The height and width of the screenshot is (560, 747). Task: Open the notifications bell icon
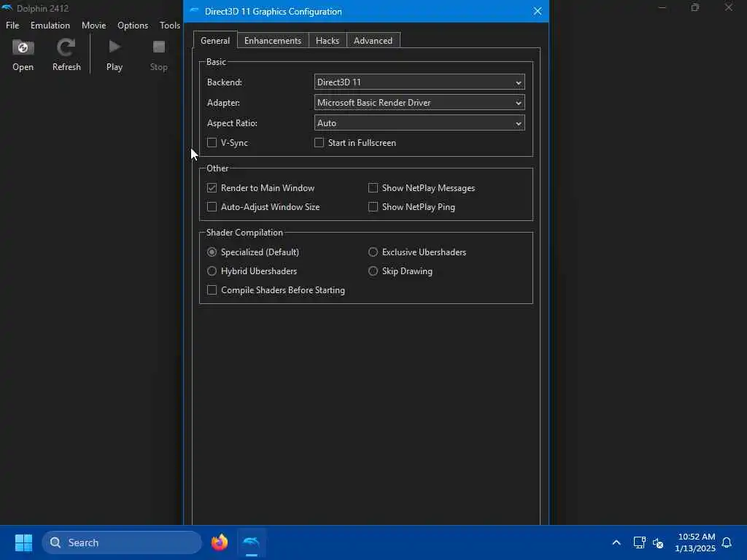click(x=727, y=542)
